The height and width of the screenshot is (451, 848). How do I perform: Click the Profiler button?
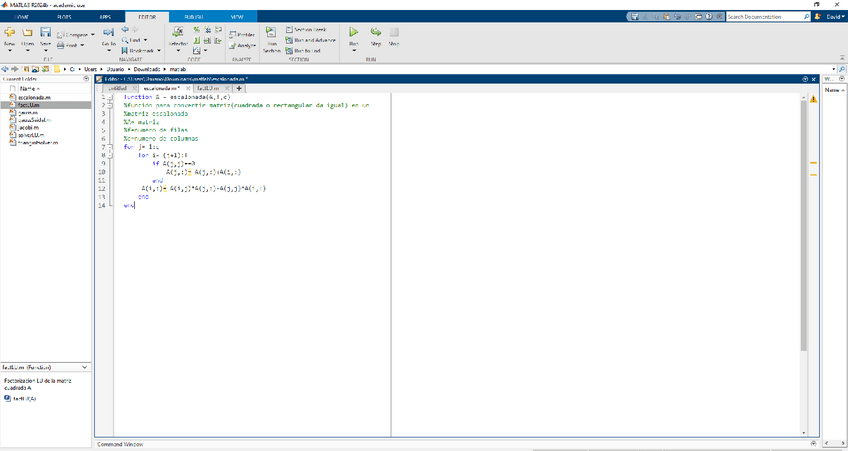pos(241,34)
